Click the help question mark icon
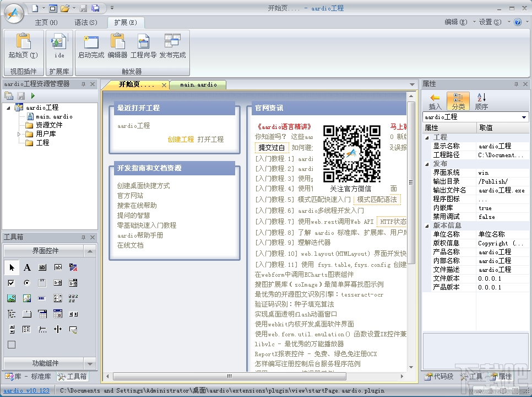 coord(518,22)
